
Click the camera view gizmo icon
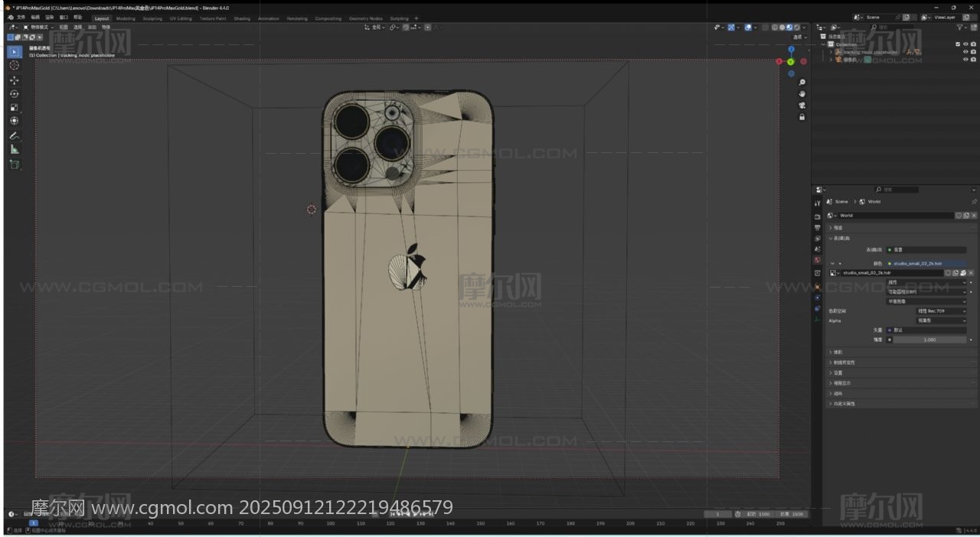click(x=802, y=106)
